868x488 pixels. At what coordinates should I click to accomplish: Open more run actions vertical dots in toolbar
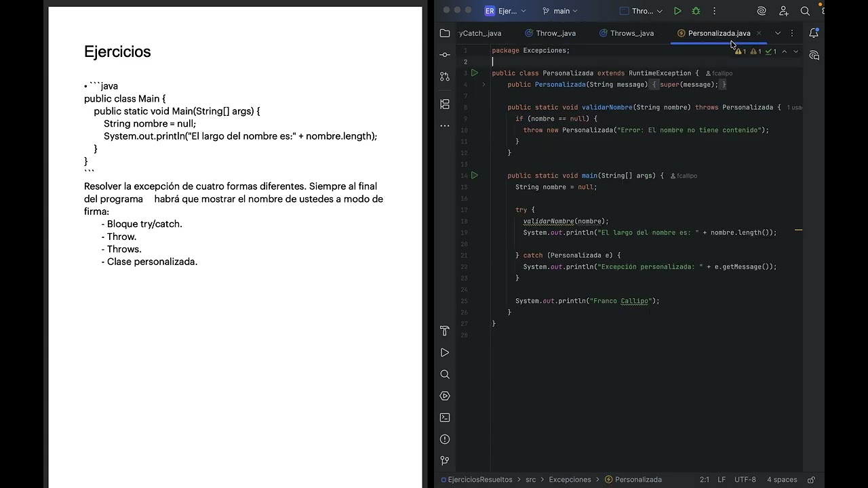[714, 11]
